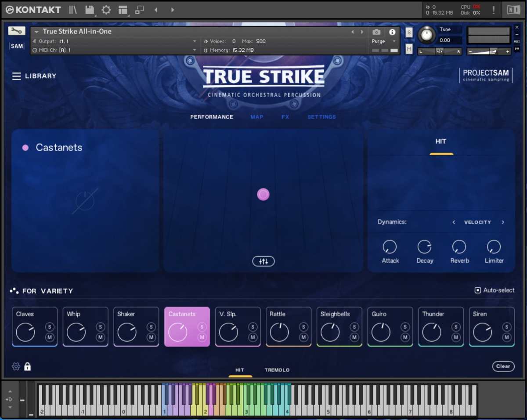Click the octave up arrow by keyboard
This screenshot has width=527, height=420.
click(x=10, y=391)
